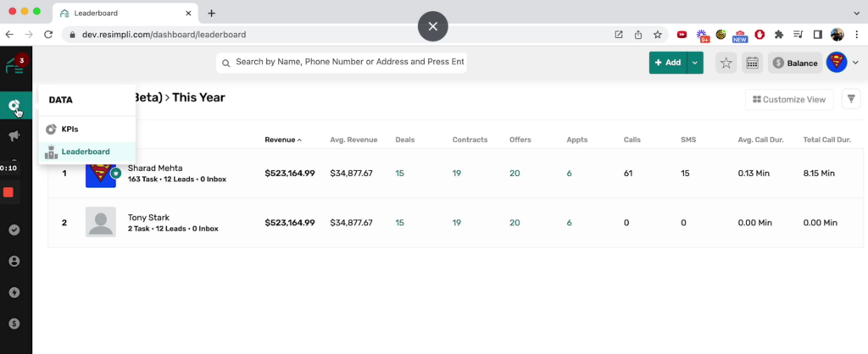This screenshot has width=868, height=354.
Task: Open the Balance button
Action: tap(795, 63)
